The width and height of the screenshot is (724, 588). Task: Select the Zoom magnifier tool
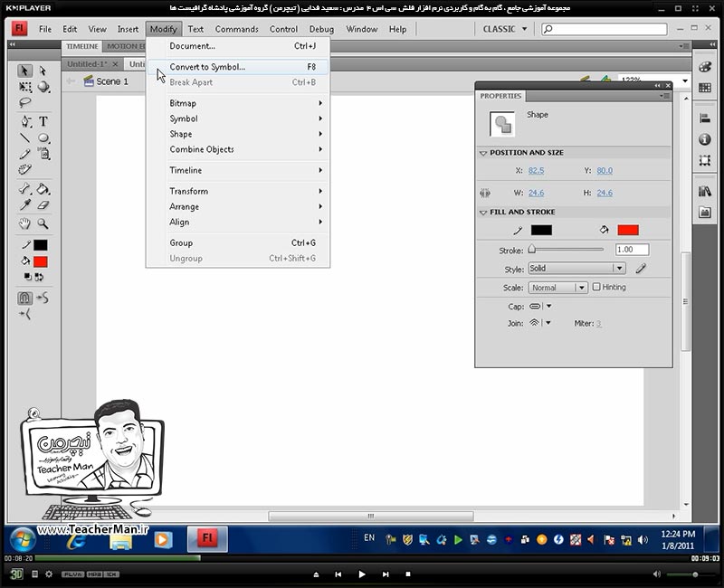[43, 223]
